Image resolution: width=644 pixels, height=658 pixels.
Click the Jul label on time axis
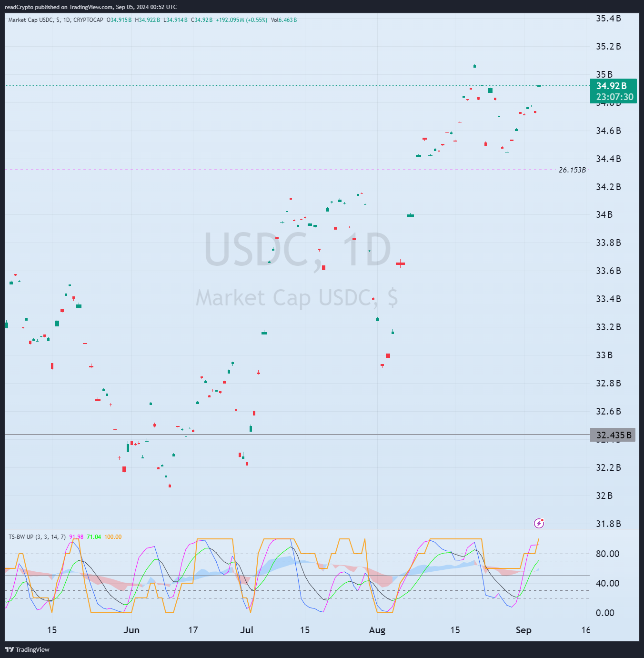click(x=247, y=630)
